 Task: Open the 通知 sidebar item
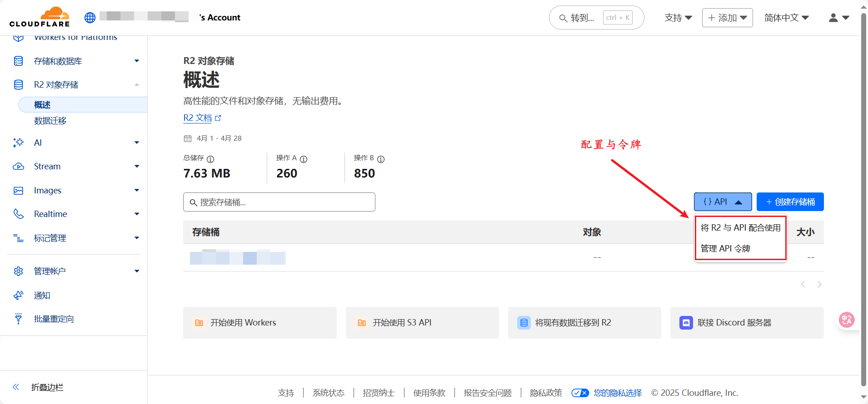(42, 295)
